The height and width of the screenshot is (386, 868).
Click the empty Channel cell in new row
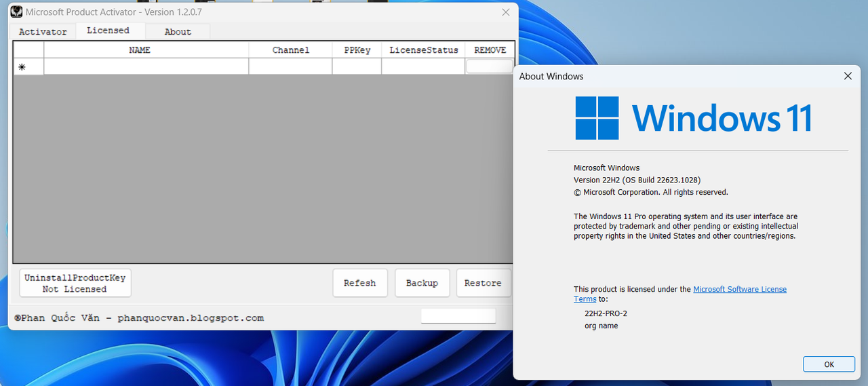click(291, 66)
